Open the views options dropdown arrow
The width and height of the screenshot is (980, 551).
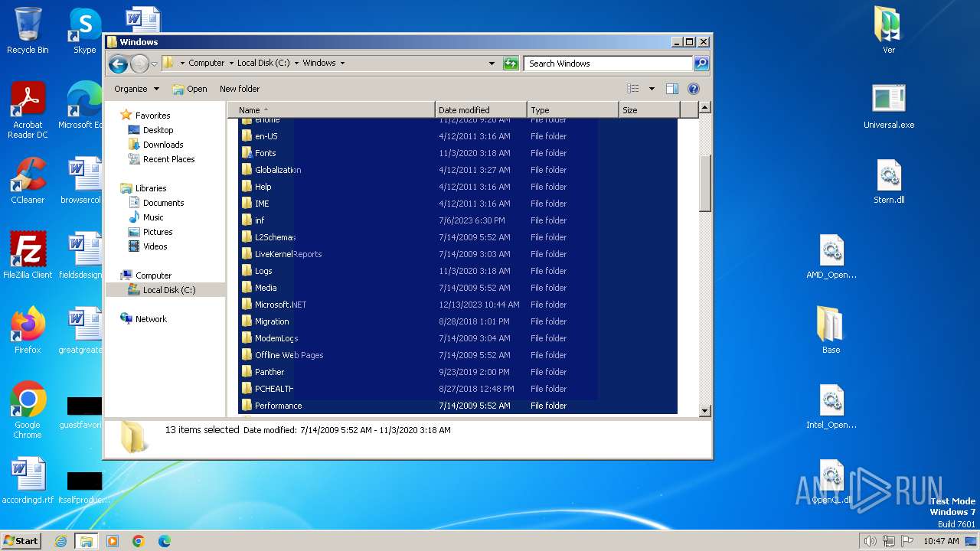click(x=652, y=89)
